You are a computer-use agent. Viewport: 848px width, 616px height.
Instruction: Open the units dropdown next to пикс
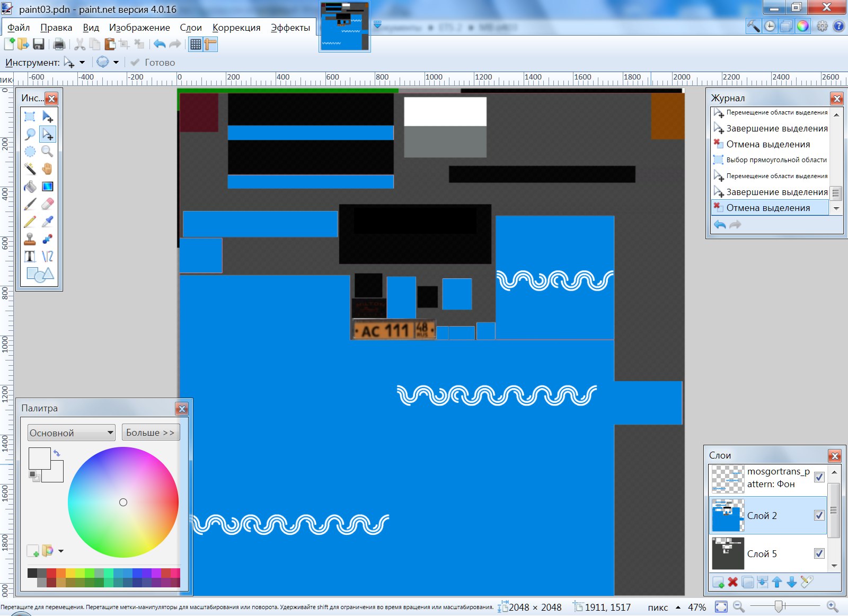pos(678,608)
